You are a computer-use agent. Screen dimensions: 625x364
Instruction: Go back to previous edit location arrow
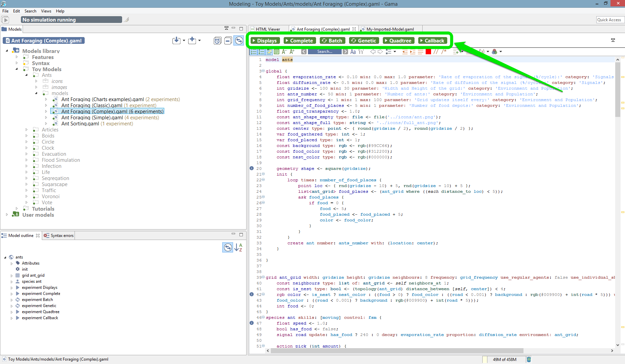click(x=373, y=52)
